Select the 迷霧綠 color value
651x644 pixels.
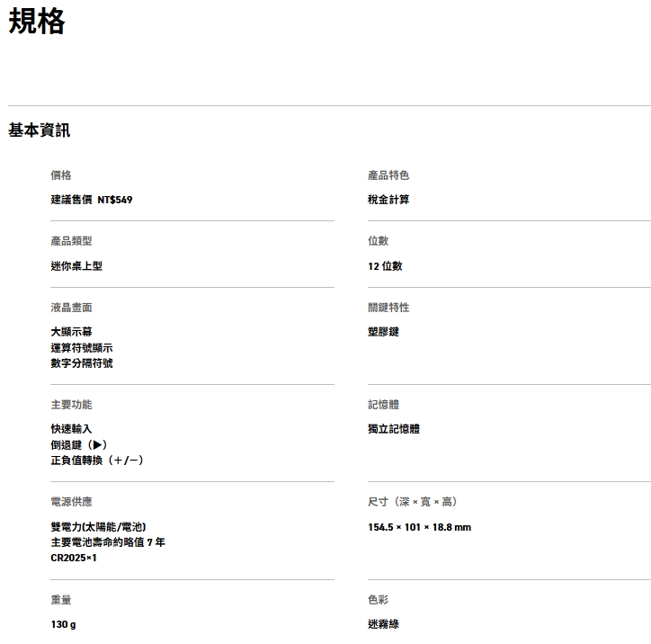(x=383, y=624)
